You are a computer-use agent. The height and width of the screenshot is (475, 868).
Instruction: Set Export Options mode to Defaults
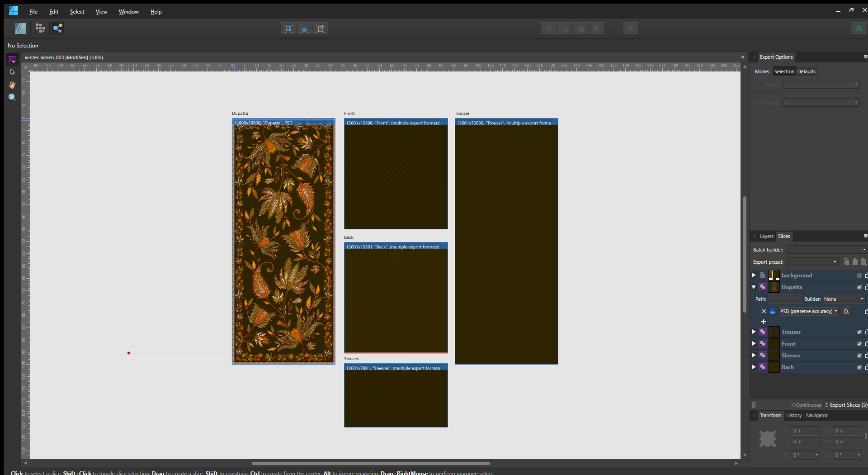[x=806, y=71]
